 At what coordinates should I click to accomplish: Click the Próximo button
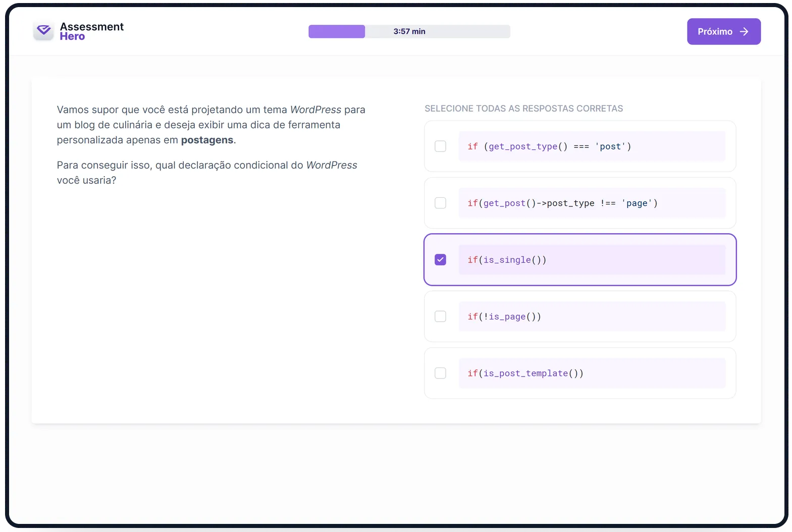[723, 31]
